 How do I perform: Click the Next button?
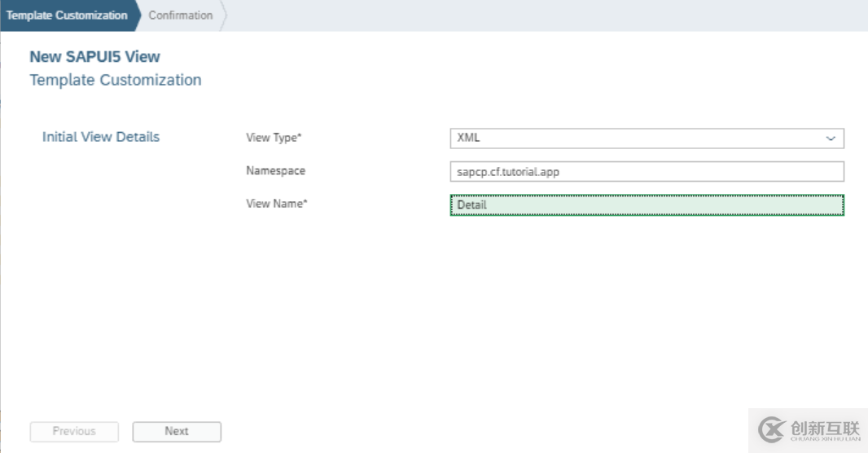pyautogui.click(x=177, y=431)
